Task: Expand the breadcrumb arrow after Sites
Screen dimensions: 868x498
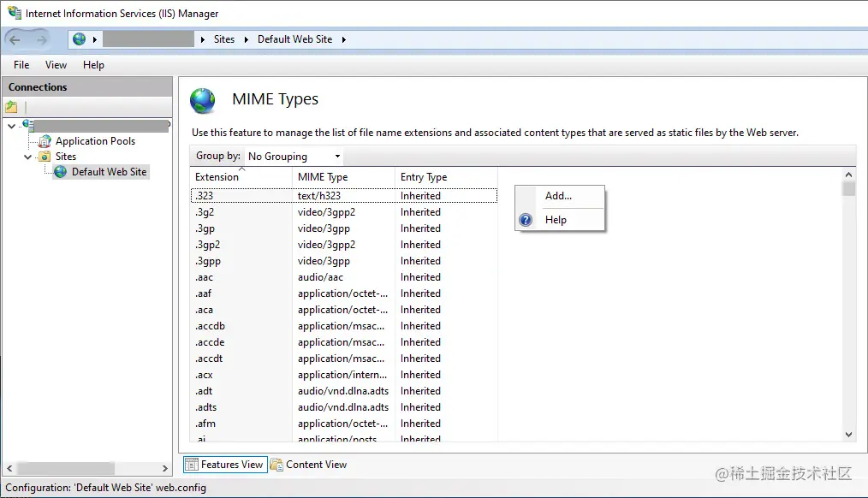Action: coord(247,39)
